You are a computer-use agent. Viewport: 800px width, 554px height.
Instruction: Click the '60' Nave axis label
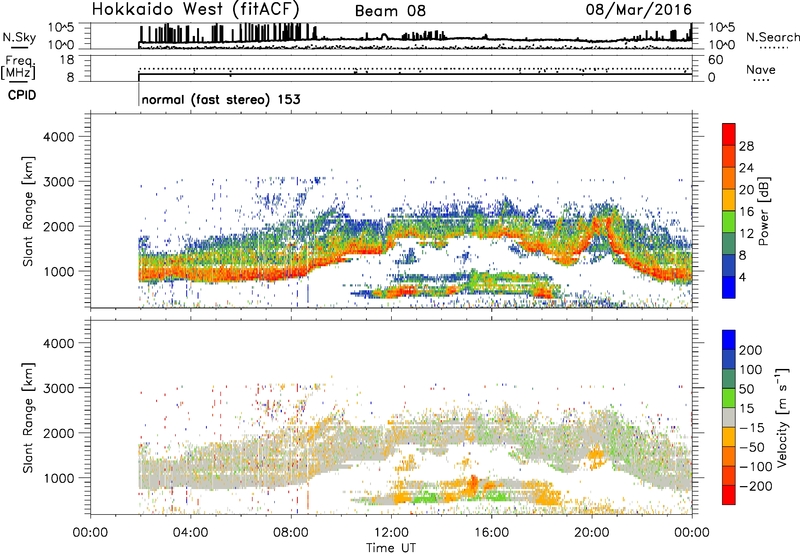(x=715, y=60)
